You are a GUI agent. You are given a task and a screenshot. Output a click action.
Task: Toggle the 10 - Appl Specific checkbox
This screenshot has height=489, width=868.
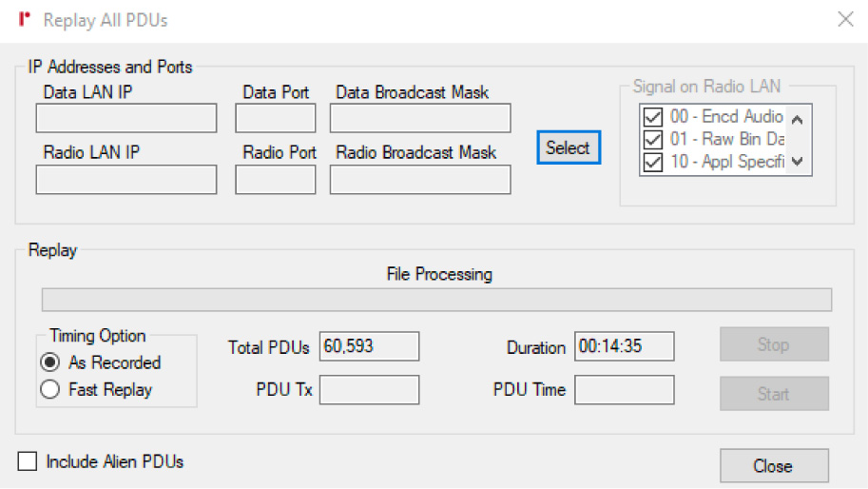tap(653, 163)
